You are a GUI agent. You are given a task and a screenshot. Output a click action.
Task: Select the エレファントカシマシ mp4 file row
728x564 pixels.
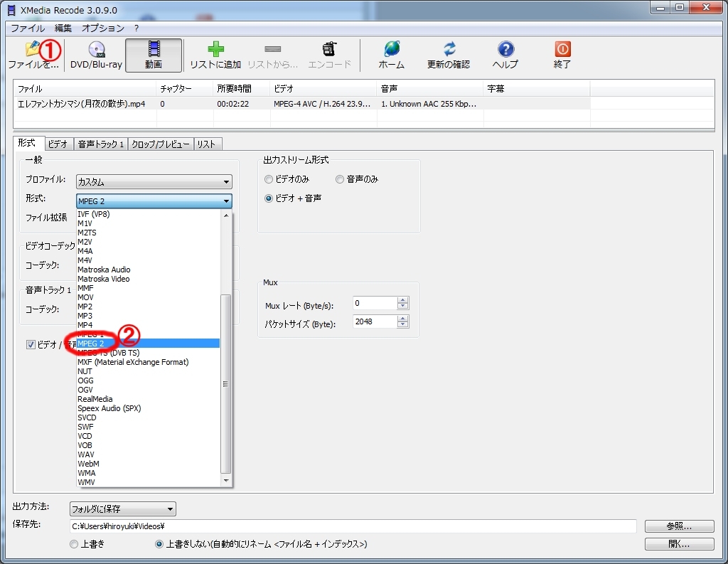click(x=301, y=104)
